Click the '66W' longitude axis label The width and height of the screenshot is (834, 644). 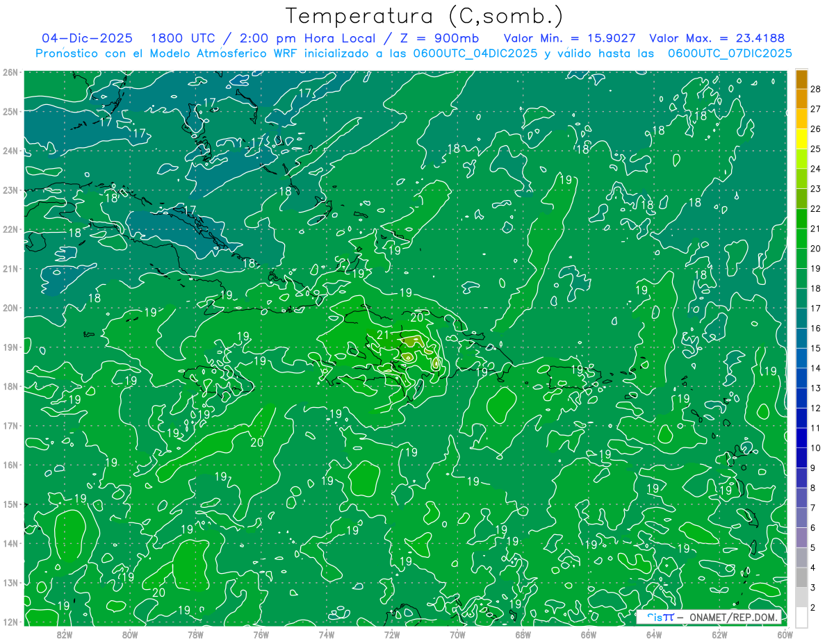click(588, 634)
